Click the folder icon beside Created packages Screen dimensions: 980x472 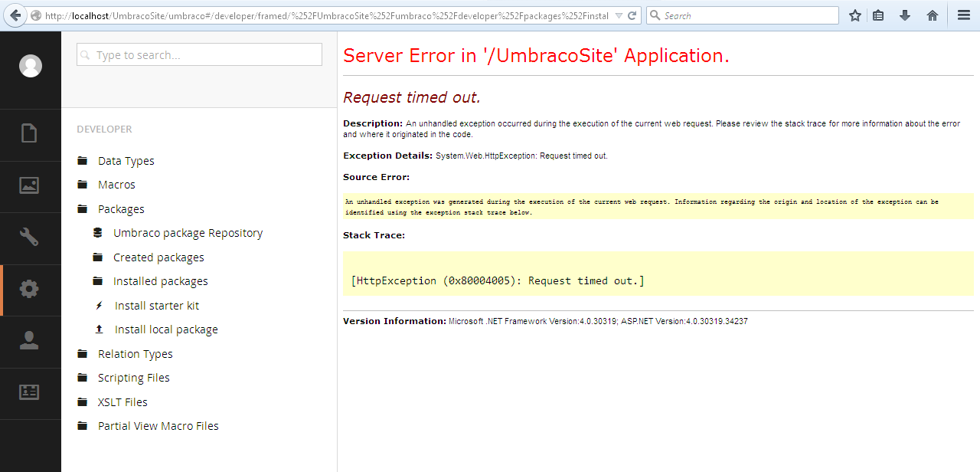pos(98,257)
